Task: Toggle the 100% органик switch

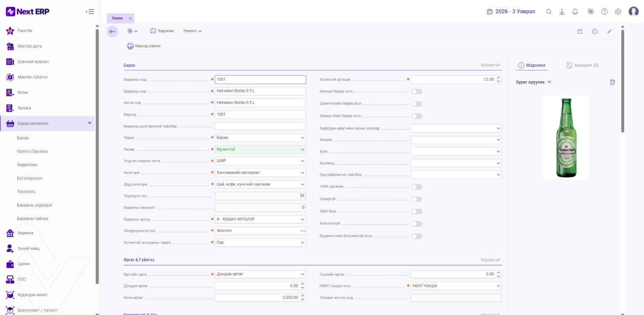Action: [x=417, y=187]
